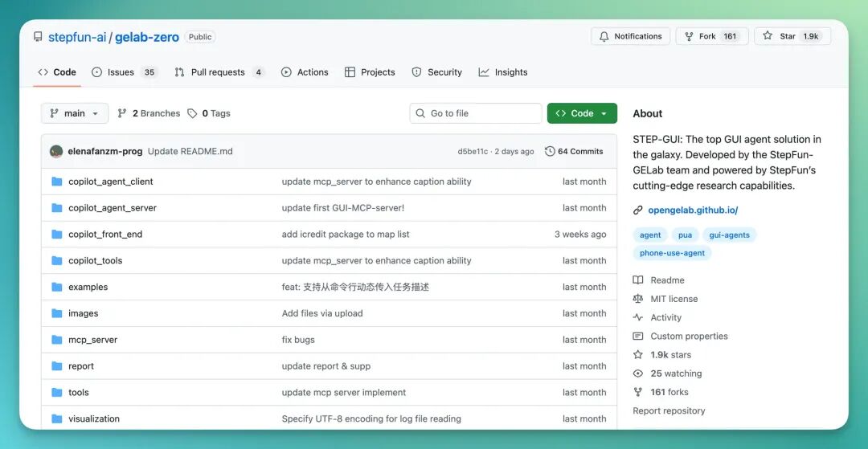Click the Star icon in the header
The width and height of the screenshot is (868, 449).
point(768,36)
